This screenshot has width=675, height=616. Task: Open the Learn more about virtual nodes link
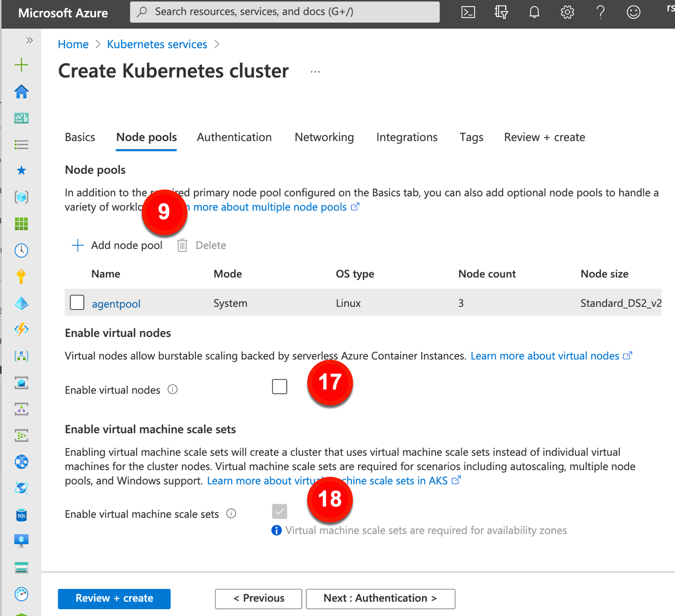click(545, 356)
